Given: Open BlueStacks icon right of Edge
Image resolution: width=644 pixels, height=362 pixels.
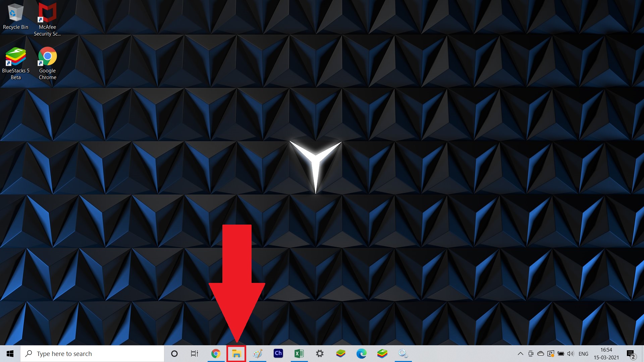Looking at the screenshot, I should [x=382, y=354].
